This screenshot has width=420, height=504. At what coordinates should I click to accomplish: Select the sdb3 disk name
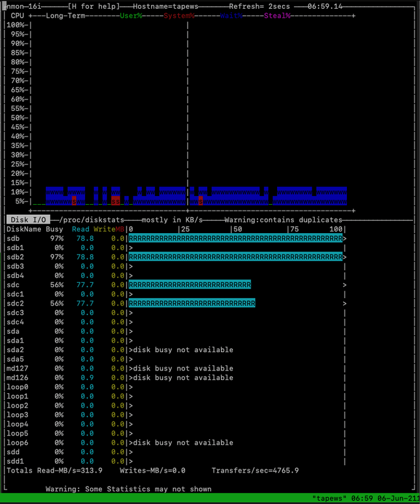coord(15,266)
